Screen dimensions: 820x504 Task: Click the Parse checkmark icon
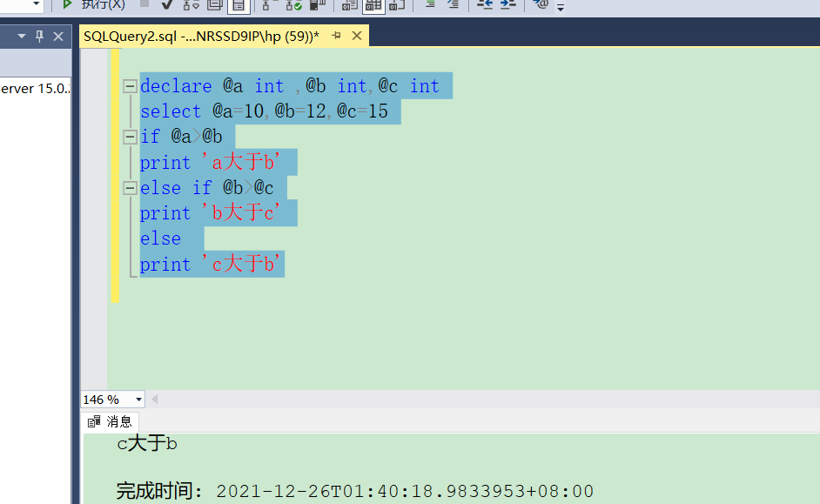click(167, 4)
